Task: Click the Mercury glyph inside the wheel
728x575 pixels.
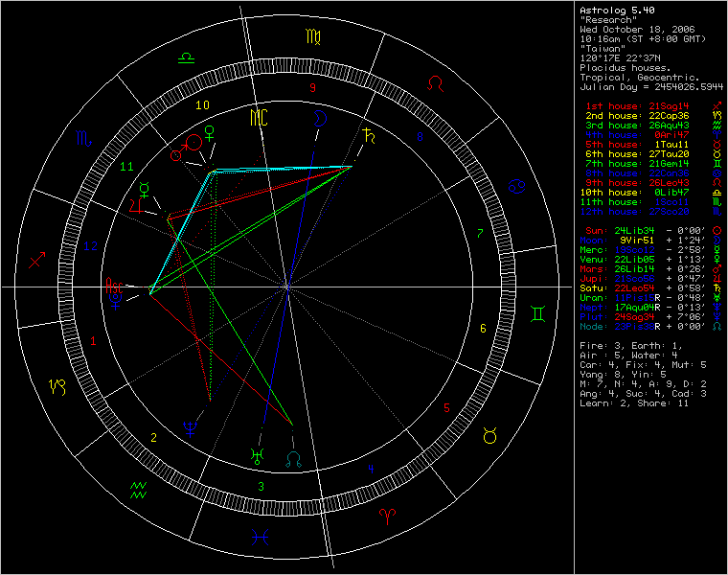Action: click(145, 190)
